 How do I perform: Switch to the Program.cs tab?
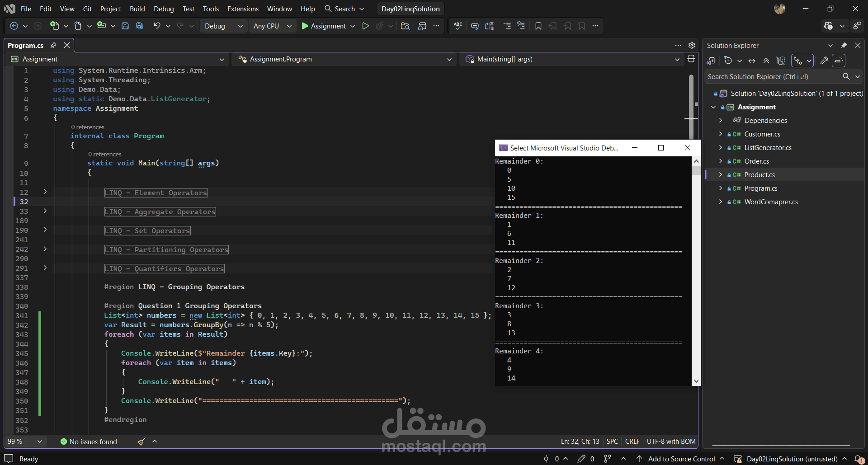point(26,45)
